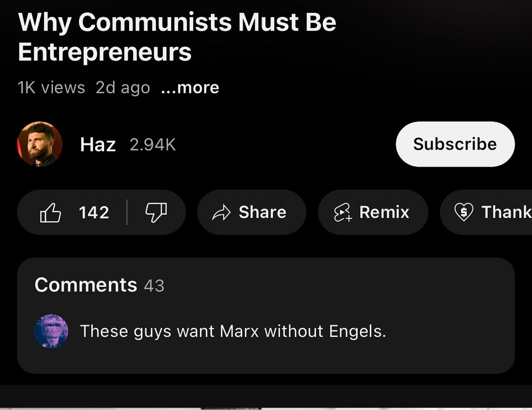Tap the 'Why Communists Must Be Entrepreneurs' title
The image size is (532, 410).
tap(177, 37)
